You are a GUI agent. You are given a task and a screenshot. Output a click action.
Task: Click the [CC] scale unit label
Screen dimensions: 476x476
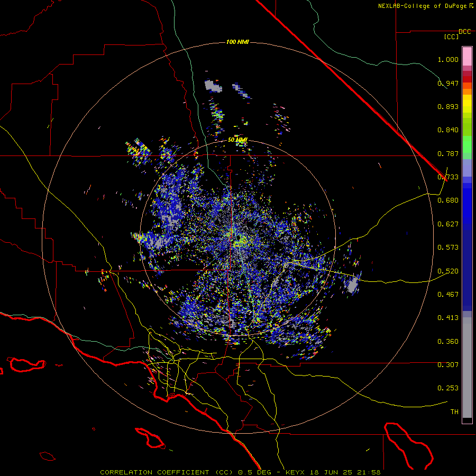452,36
